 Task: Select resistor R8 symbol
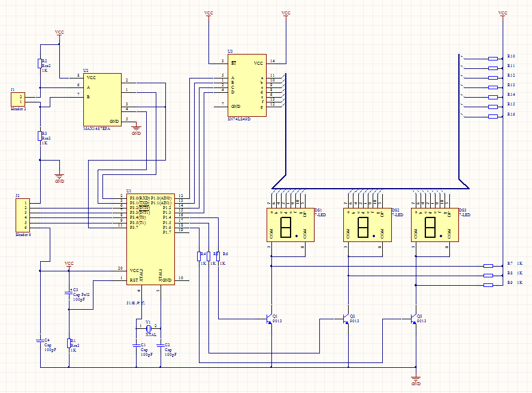pyautogui.click(x=488, y=276)
